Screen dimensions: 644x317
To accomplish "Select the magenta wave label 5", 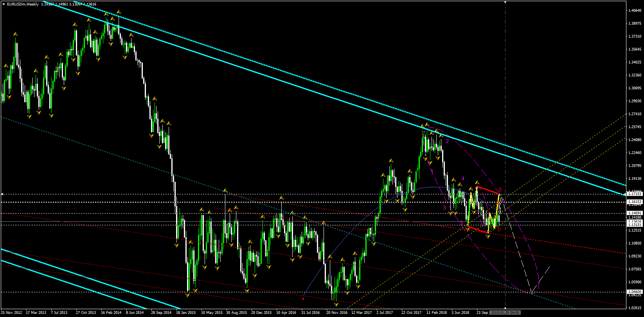I will [x=462, y=223].
